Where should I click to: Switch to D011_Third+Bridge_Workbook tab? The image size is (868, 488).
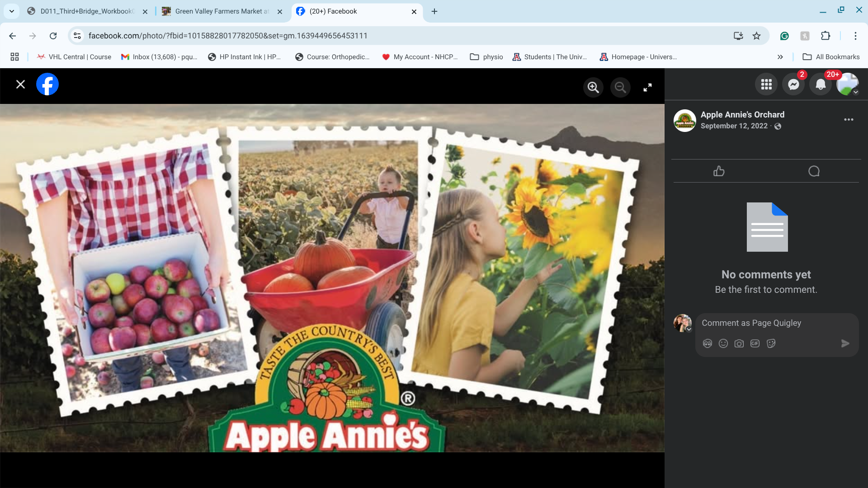point(87,11)
